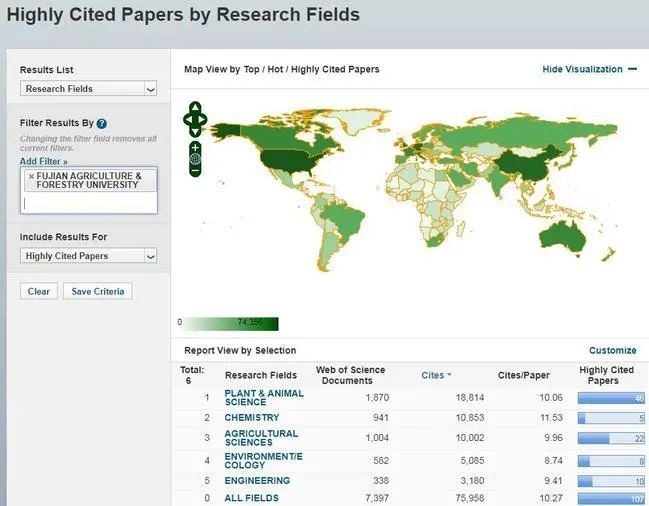Click the Clear button

(x=39, y=291)
